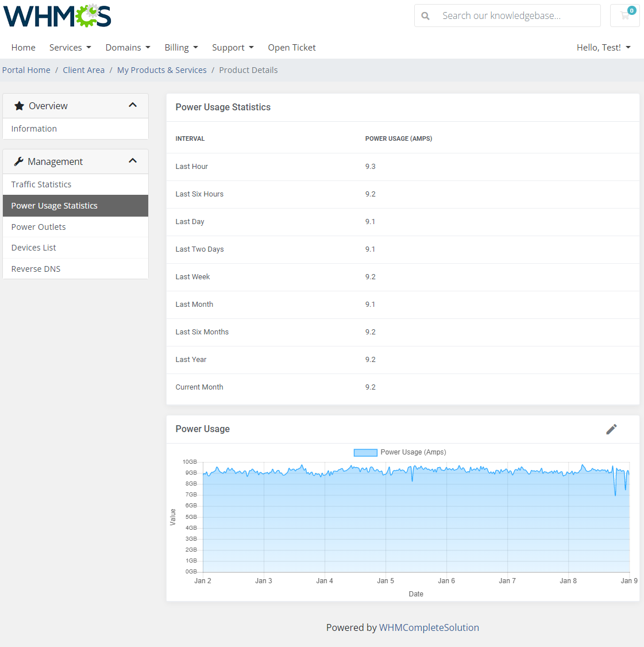This screenshot has width=644, height=647.
Task: Click the cart item count badge
Action: [x=631, y=11]
